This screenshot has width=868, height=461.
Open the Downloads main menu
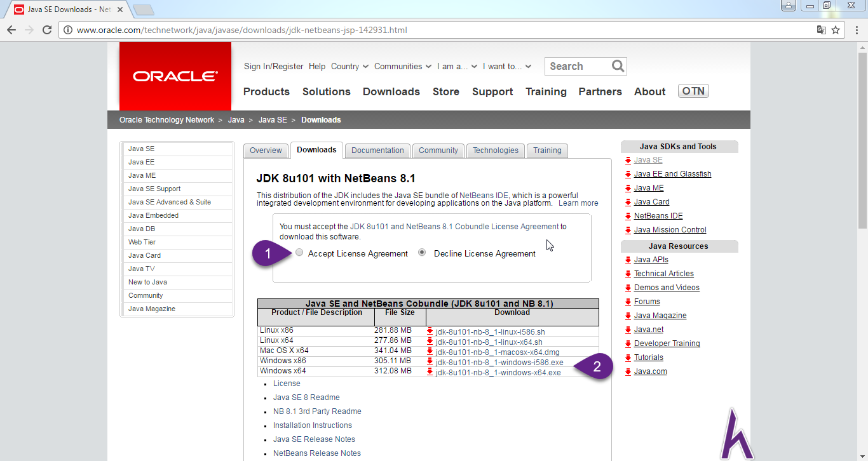pyautogui.click(x=391, y=91)
